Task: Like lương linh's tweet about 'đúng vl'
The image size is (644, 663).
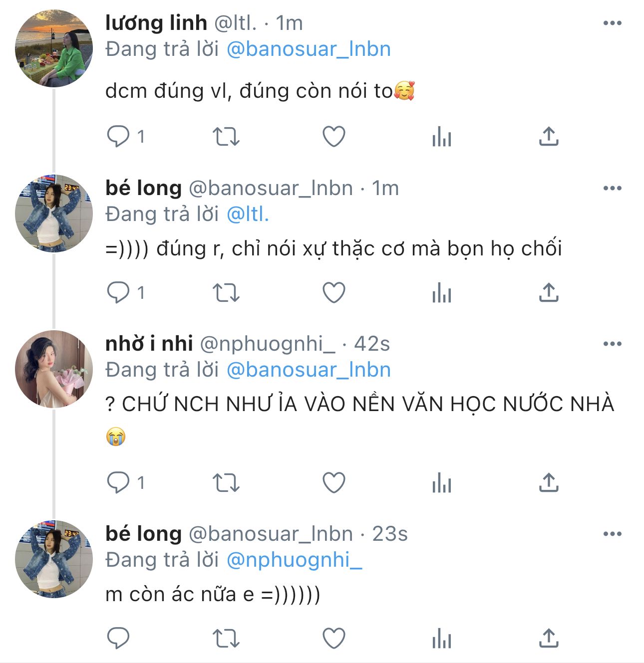Action: (x=334, y=136)
